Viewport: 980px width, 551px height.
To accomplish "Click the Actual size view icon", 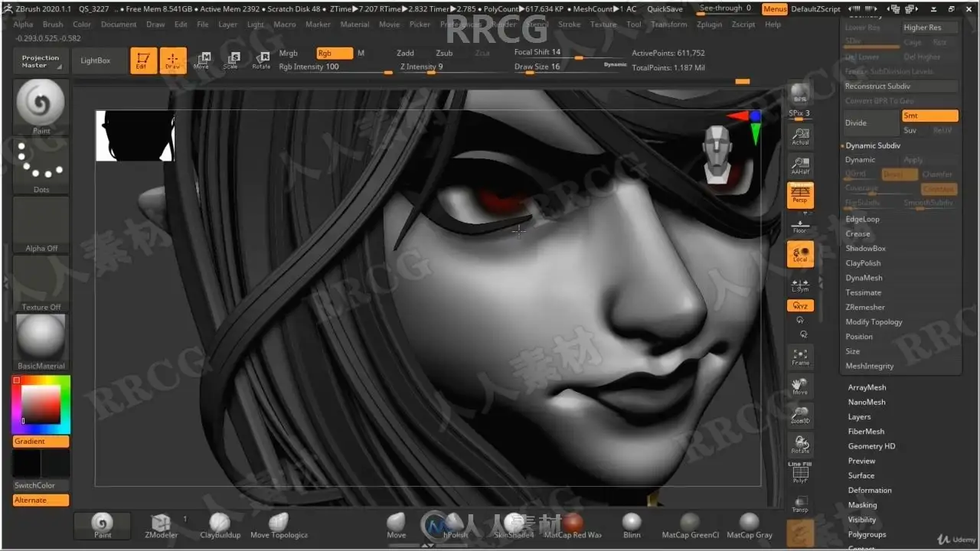I will click(x=800, y=136).
